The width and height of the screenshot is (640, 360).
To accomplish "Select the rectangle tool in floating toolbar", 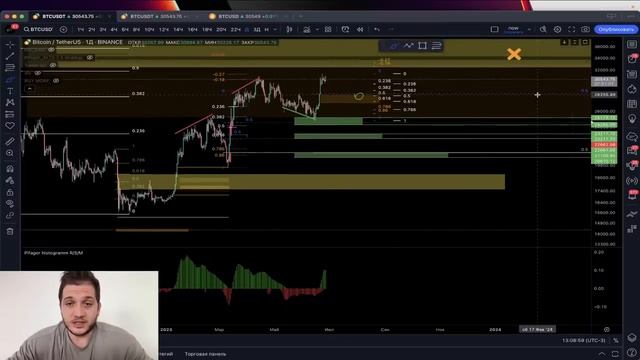I will (x=422, y=45).
